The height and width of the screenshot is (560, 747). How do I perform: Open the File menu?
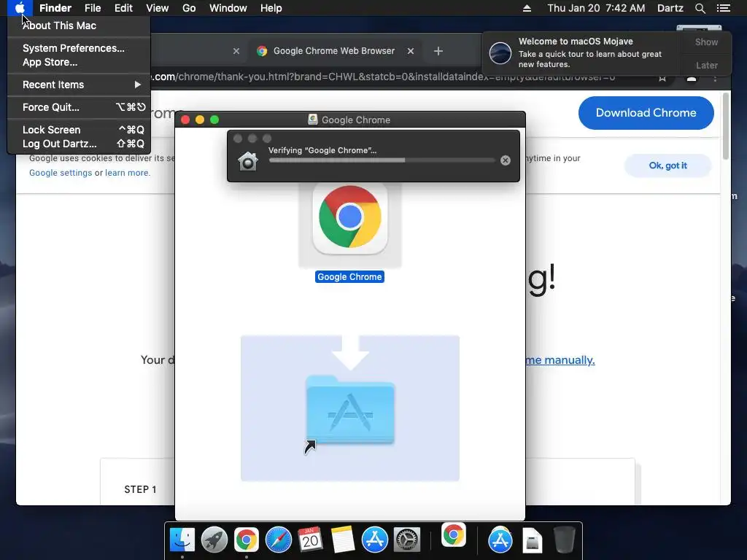[93, 8]
